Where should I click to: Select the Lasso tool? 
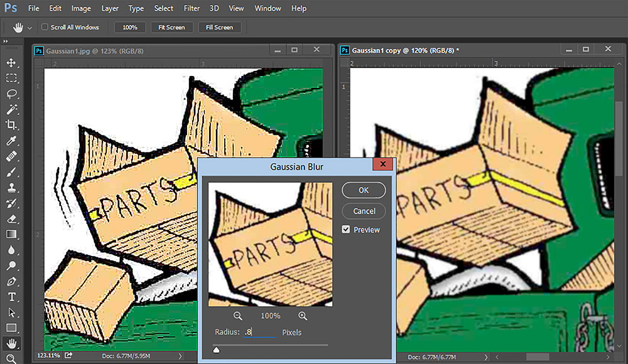11,94
